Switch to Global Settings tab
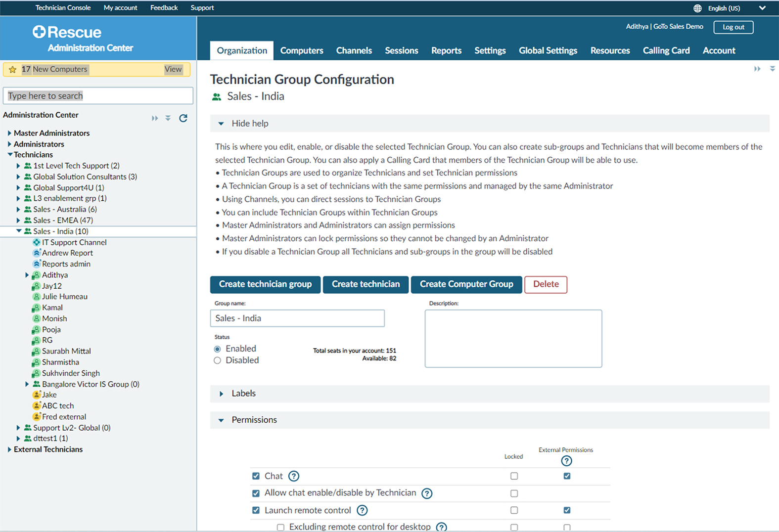 tap(548, 50)
